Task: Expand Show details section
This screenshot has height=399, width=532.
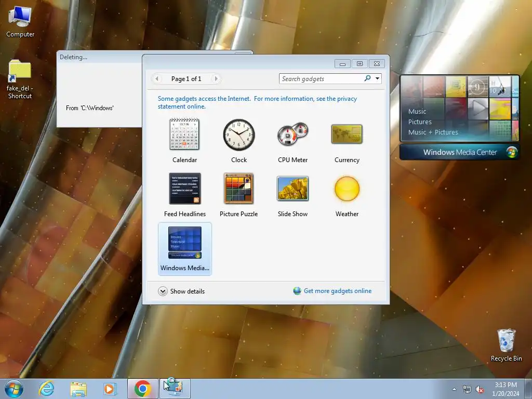Action: click(x=181, y=291)
